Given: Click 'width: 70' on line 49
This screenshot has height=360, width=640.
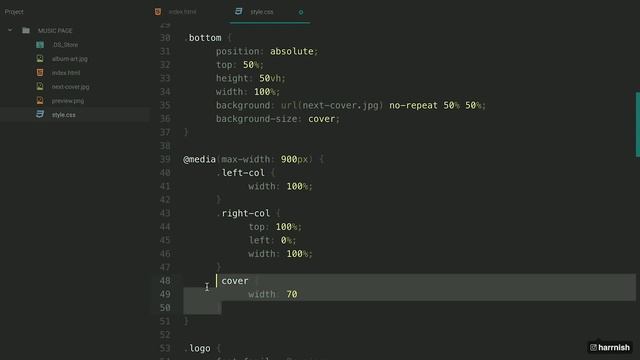Looking at the screenshot, I should tap(273, 294).
